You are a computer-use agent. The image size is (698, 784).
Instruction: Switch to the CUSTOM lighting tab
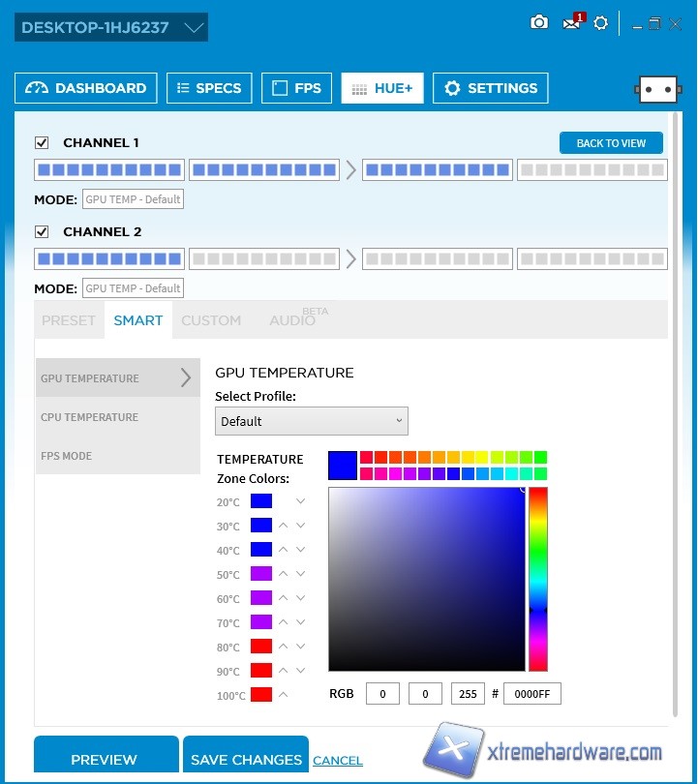click(211, 320)
